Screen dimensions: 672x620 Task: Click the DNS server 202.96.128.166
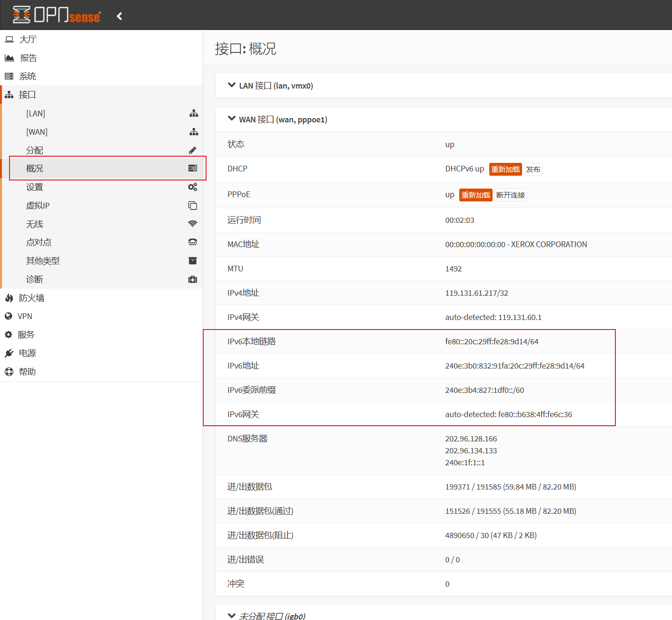pos(471,439)
